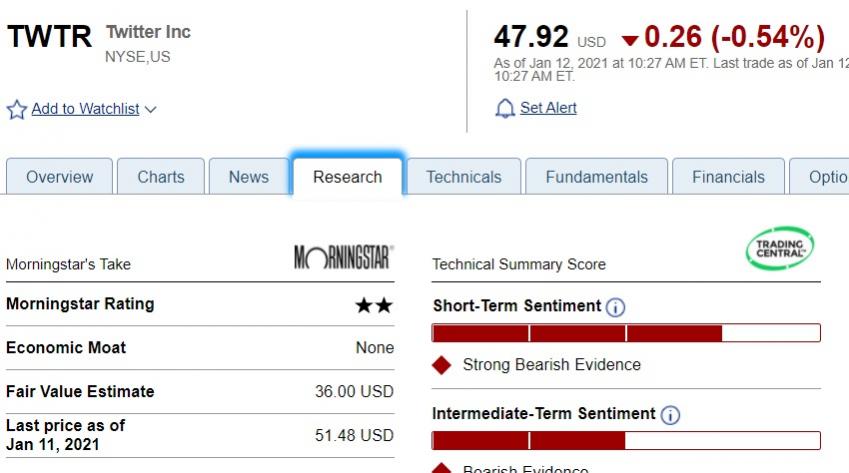
Task: Switch to the Financials tab
Action: point(728,177)
